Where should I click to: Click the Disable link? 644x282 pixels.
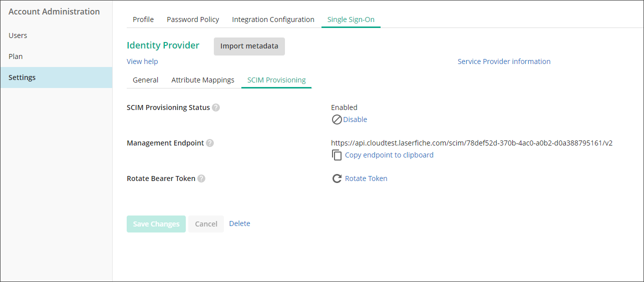(x=355, y=119)
